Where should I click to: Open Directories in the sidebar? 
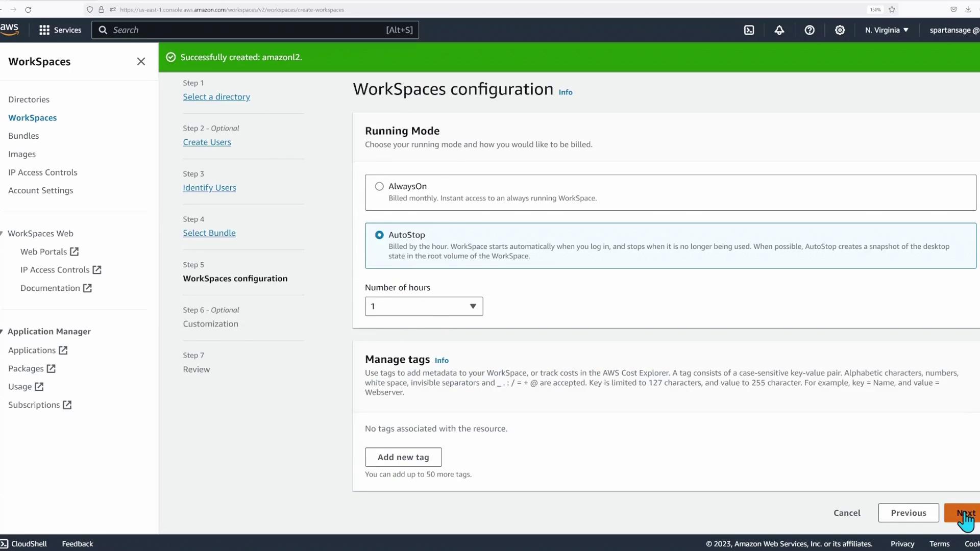(29, 99)
